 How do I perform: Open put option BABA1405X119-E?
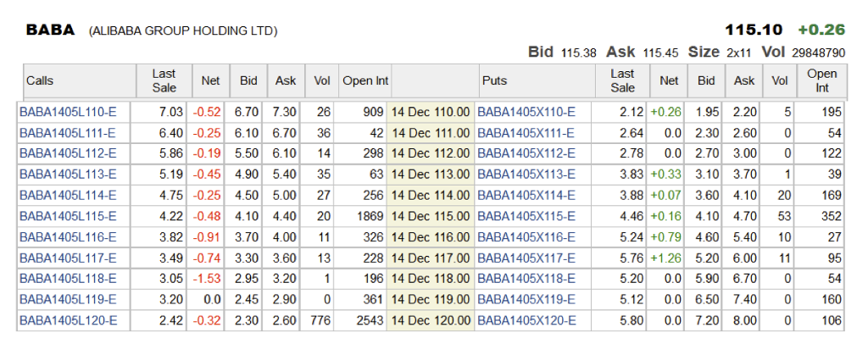[x=526, y=300]
